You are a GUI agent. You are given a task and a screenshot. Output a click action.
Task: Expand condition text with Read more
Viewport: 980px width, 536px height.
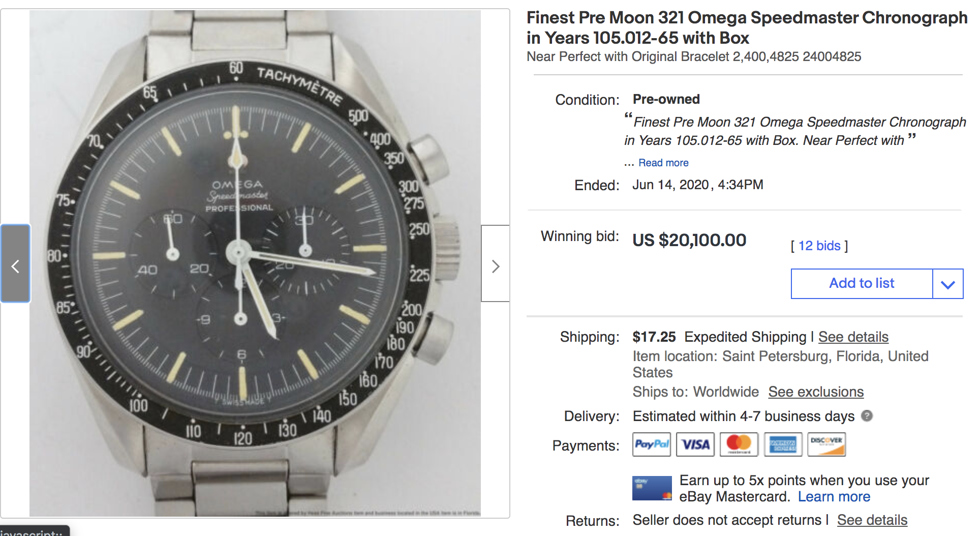click(663, 163)
